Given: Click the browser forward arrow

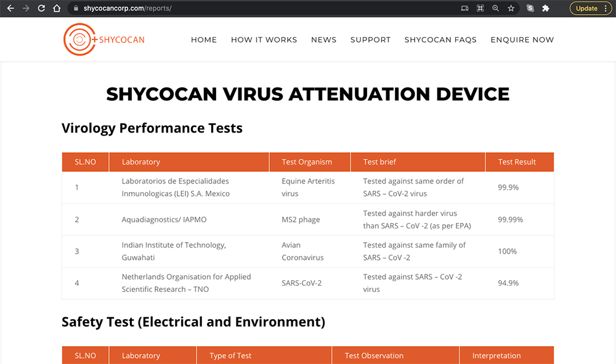Looking at the screenshot, I should [26, 8].
